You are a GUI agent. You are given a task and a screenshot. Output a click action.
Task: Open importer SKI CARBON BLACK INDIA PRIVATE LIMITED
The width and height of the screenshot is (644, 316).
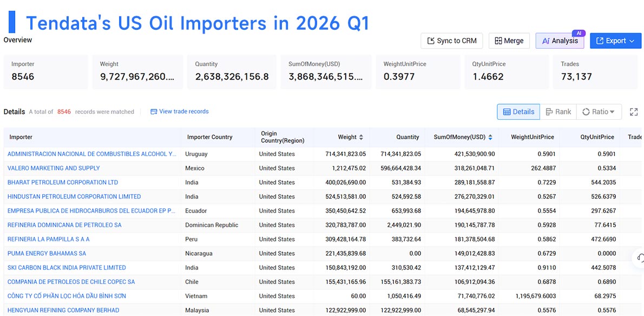[67, 267]
